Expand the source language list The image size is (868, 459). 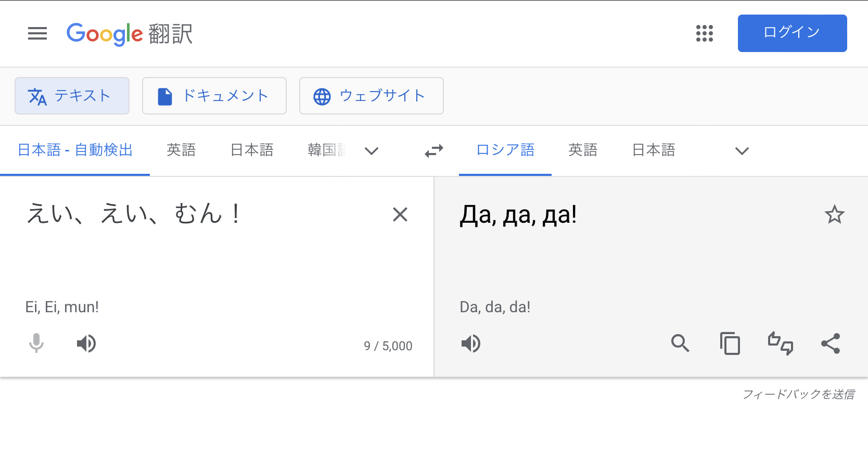click(372, 151)
